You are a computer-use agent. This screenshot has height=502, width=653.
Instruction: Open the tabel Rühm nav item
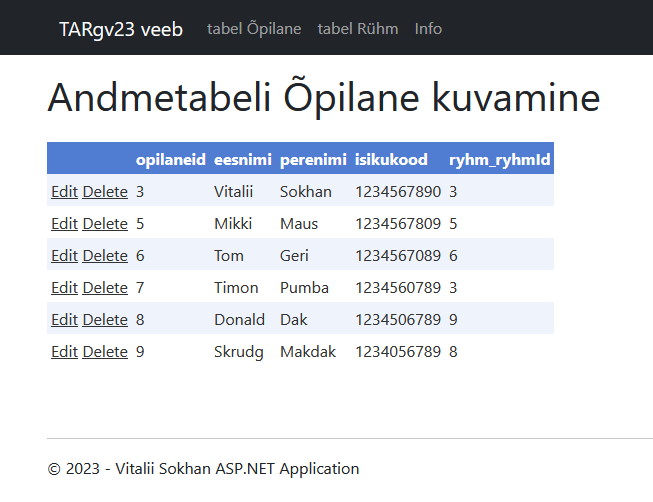(x=358, y=29)
